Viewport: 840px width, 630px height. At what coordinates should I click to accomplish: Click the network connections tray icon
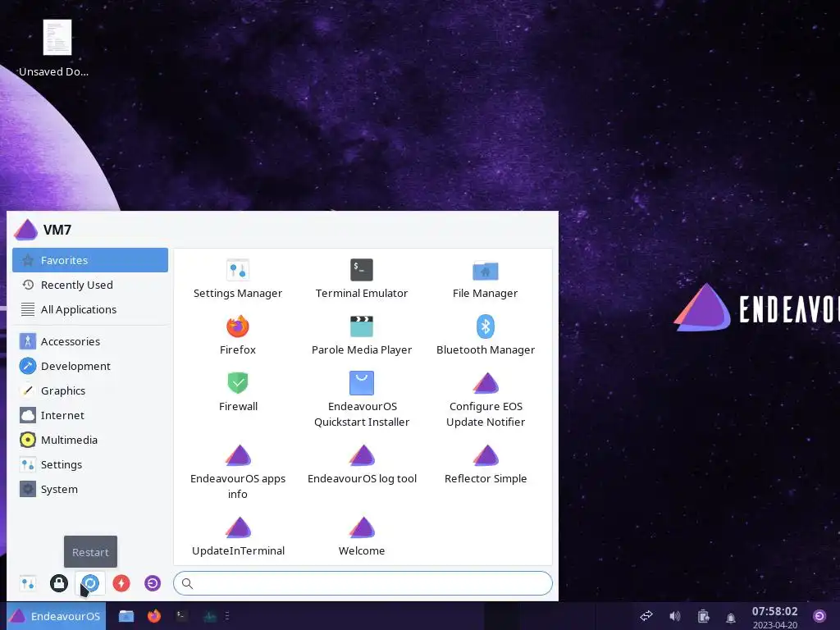click(646, 616)
